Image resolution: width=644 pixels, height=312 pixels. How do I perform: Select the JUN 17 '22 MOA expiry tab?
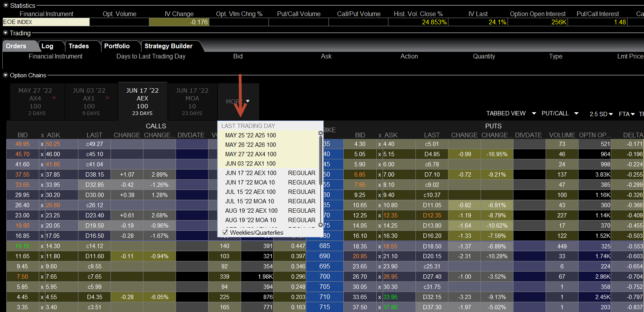point(192,102)
